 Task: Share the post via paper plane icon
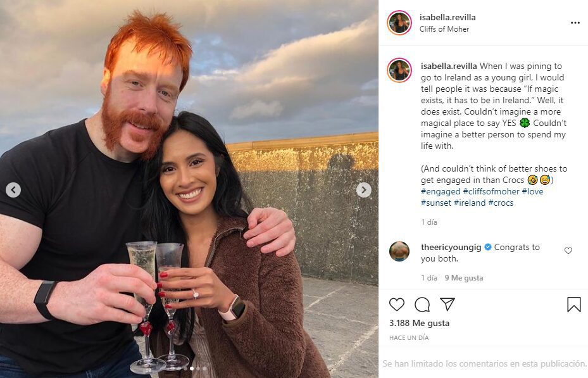coord(447,304)
